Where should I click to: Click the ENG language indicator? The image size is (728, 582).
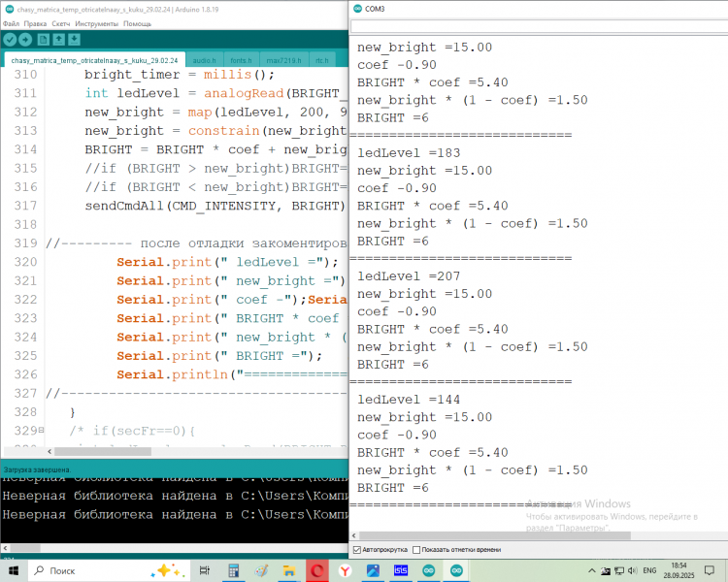650,570
